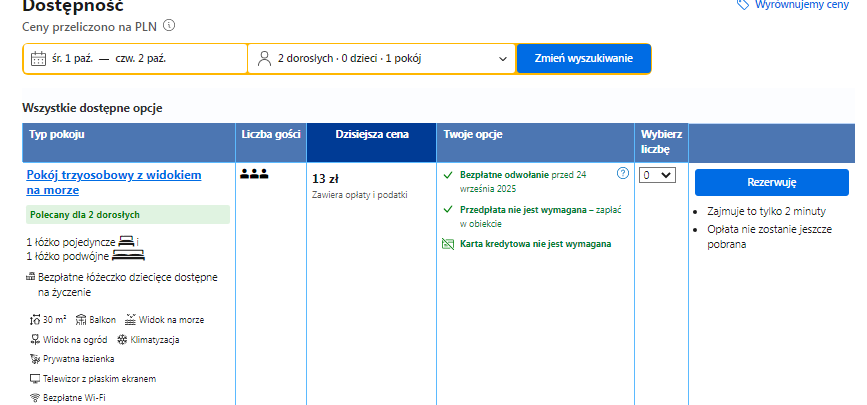Click the Klimatyzacja snowflake icon

(122, 339)
